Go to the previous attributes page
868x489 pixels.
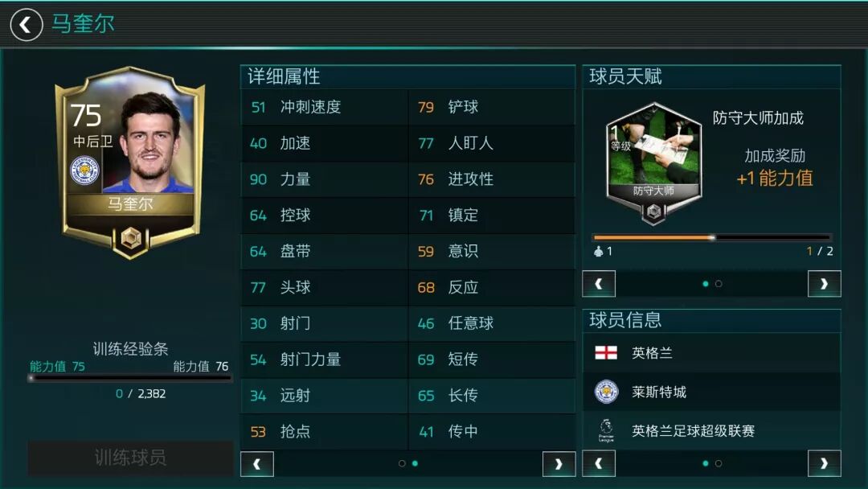(257, 464)
